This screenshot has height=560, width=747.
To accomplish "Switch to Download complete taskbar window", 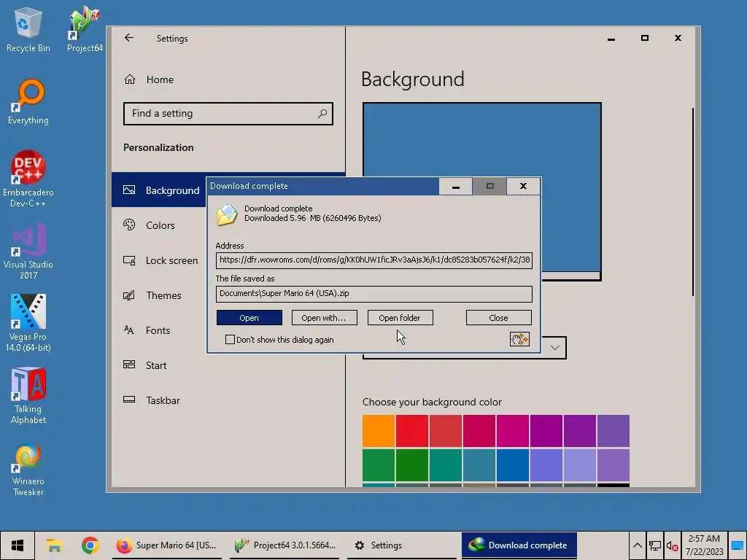I will click(x=519, y=545).
